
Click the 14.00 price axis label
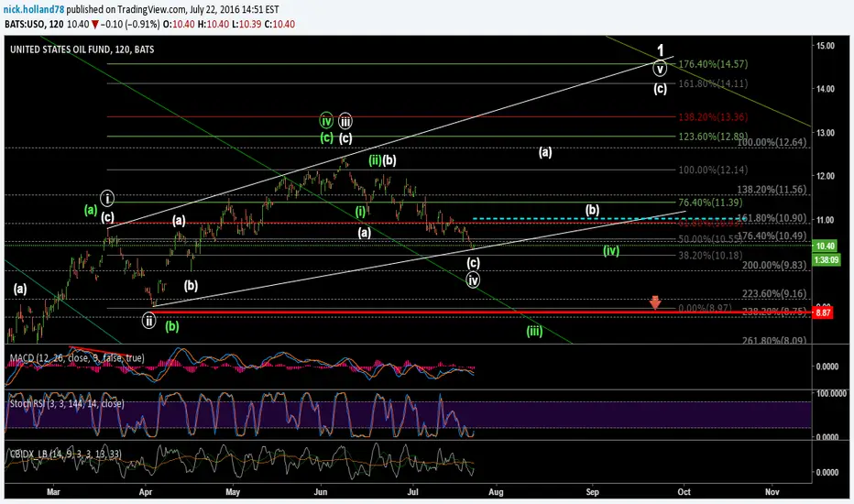(x=825, y=89)
